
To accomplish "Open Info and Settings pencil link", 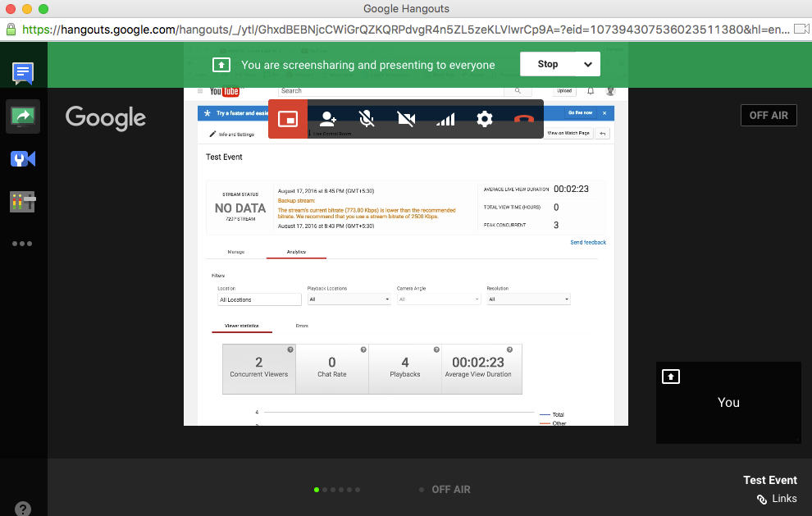I will (231, 135).
